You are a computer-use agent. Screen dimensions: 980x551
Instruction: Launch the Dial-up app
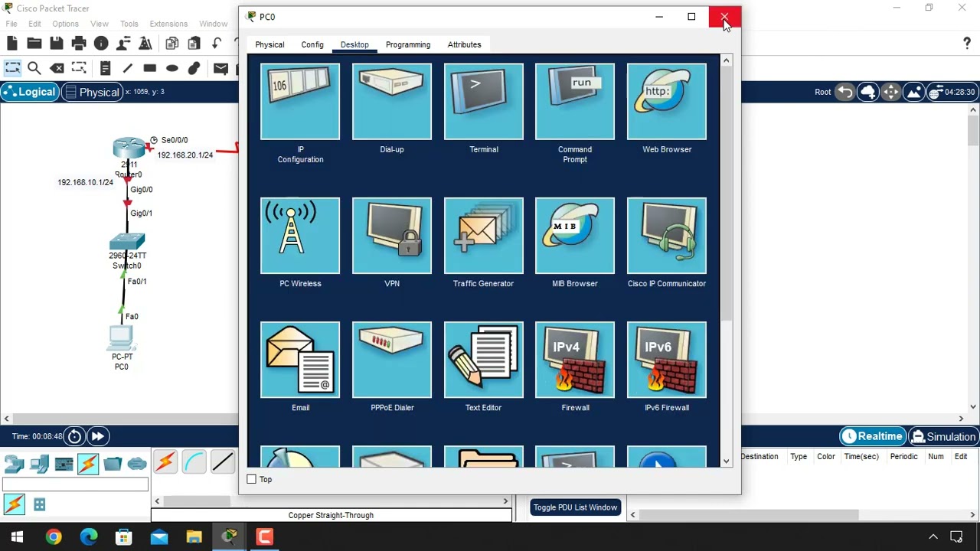pyautogui.click(x=392, y=102)
